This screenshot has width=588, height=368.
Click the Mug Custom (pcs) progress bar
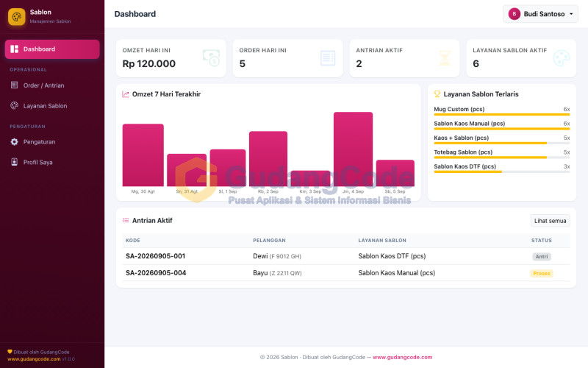502,115
